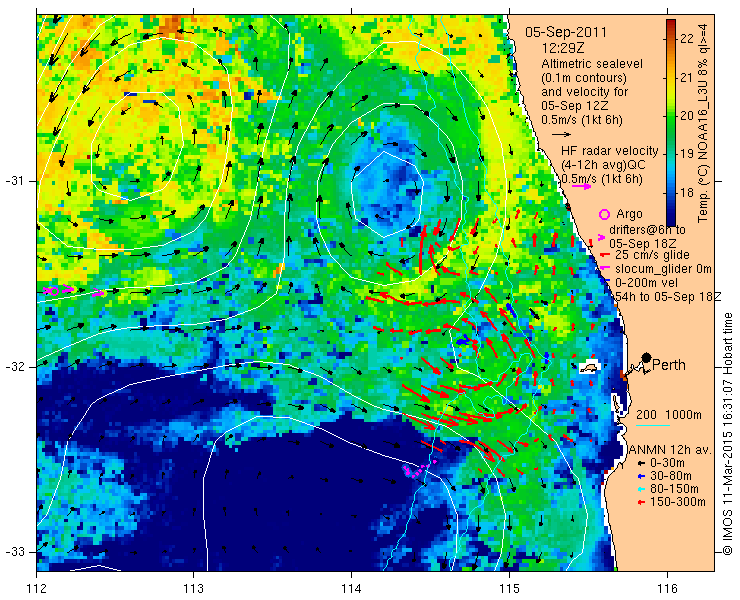Click the date label '05-Sep-2011'
The height and width of the screenshot is (600, 740).
566,33
